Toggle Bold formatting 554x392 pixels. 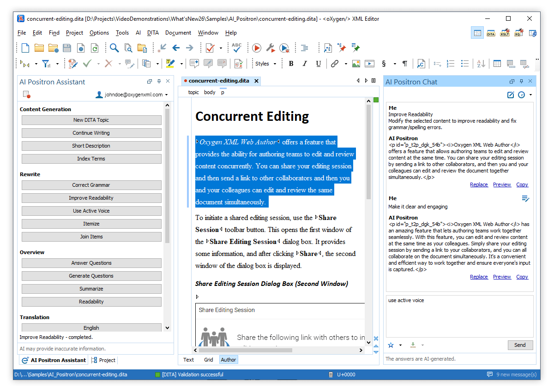tap(291, 64)
